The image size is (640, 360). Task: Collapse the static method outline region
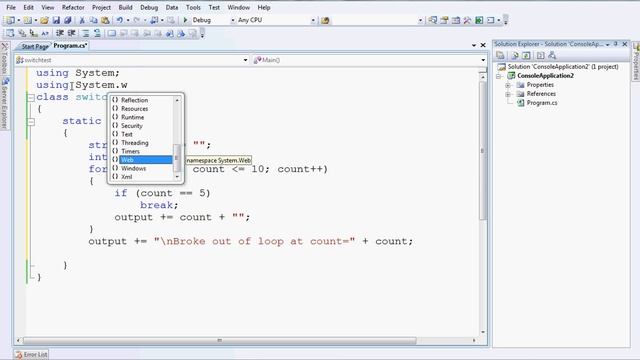[31, 122]
